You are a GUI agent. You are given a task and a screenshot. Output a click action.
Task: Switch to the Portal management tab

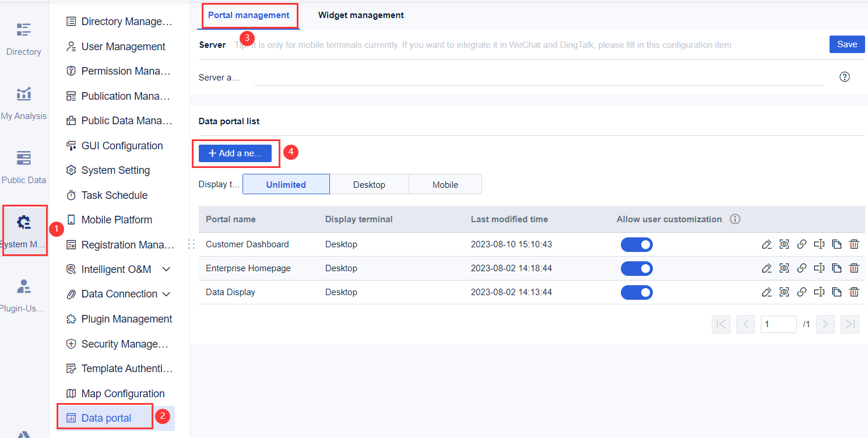(x=249, y=15)
